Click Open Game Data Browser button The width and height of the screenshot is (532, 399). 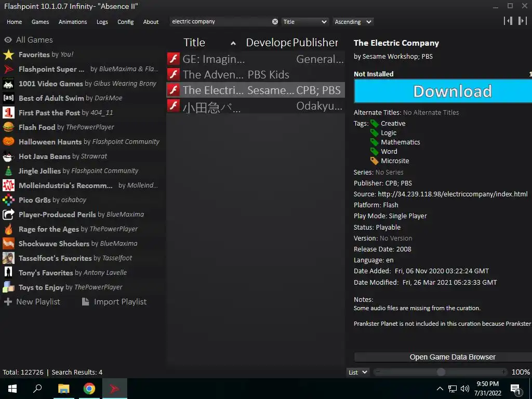point(443,357)
